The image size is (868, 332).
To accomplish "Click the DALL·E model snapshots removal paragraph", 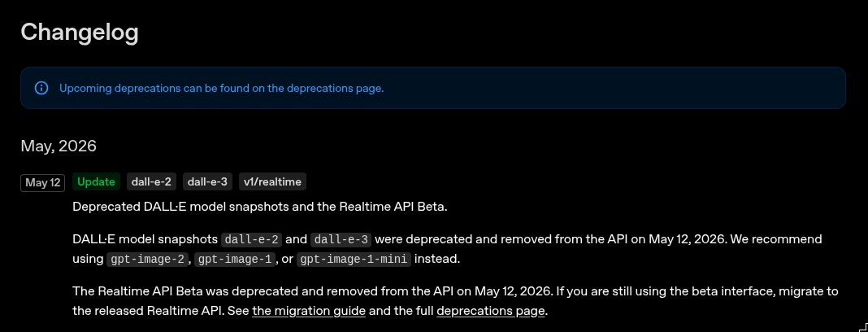I will point(447,249).
